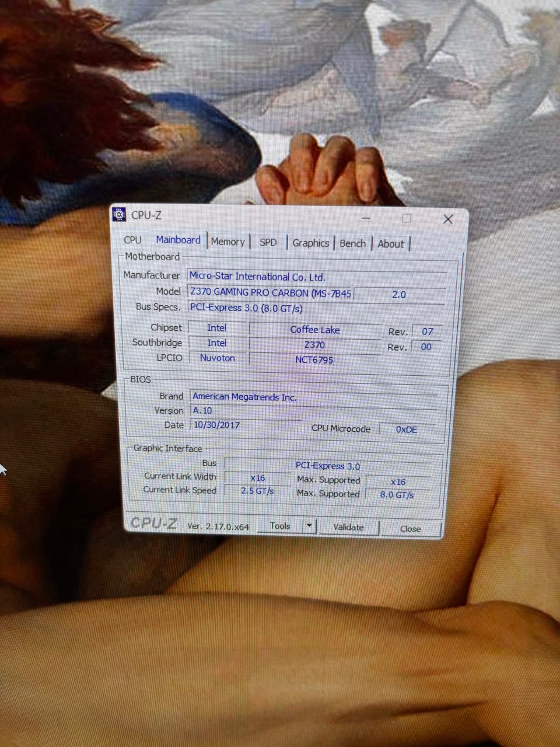Click the Tools button
Screen dimensions: 560x747
pyautogui.click(x=280, y=526)
